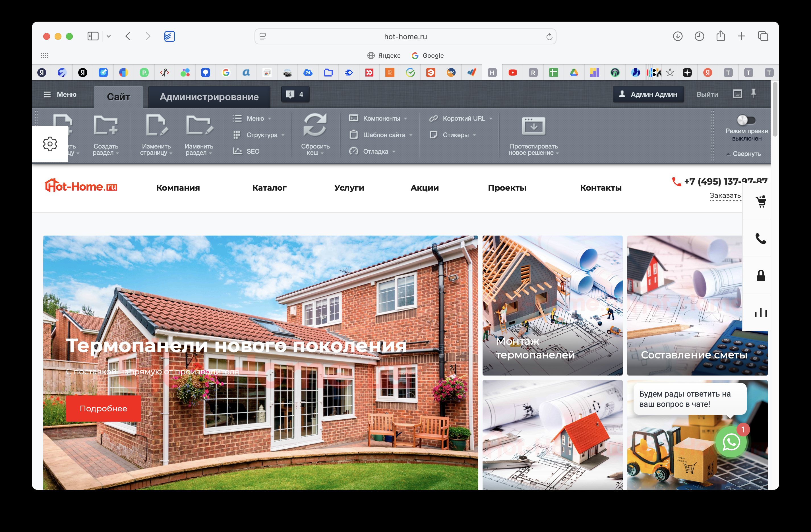The height and width of the screenshot is (532, 811).
Task: Pin the admin panel with pushpin
Action: (x=754, y=93)
